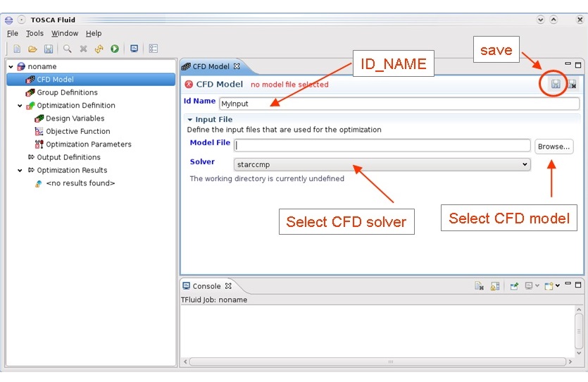Switch to the CFD Model tab
Viewport: 588px width, 382px height.
[x=211, y=66]
